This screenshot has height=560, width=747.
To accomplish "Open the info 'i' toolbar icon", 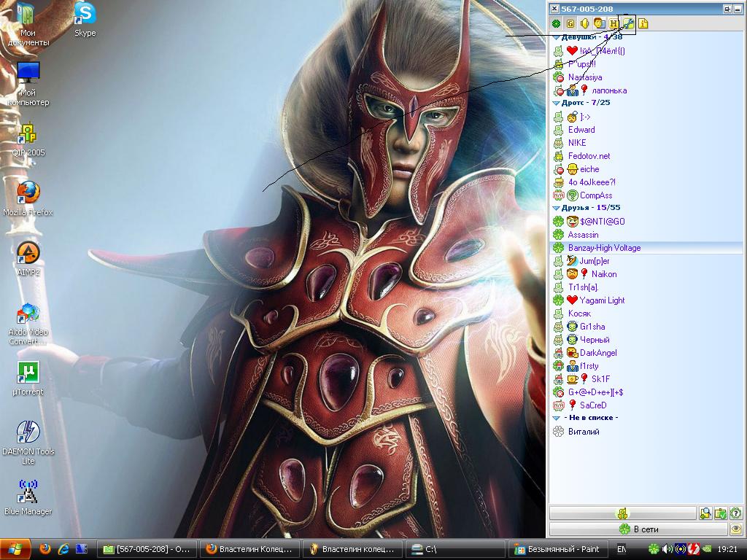I will [x=643, y=23].
